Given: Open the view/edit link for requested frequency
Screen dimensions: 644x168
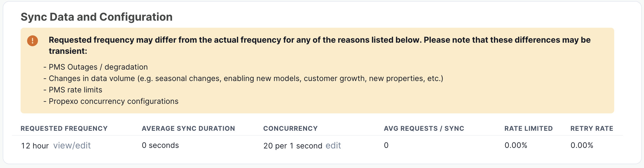Looking at the screenshot, I should [72, 146].
